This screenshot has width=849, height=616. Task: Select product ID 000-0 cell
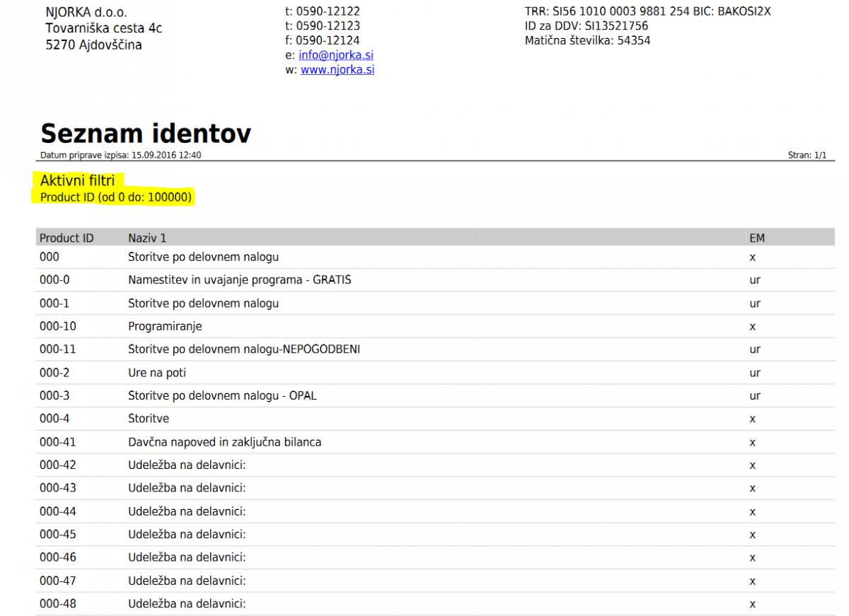54,280
